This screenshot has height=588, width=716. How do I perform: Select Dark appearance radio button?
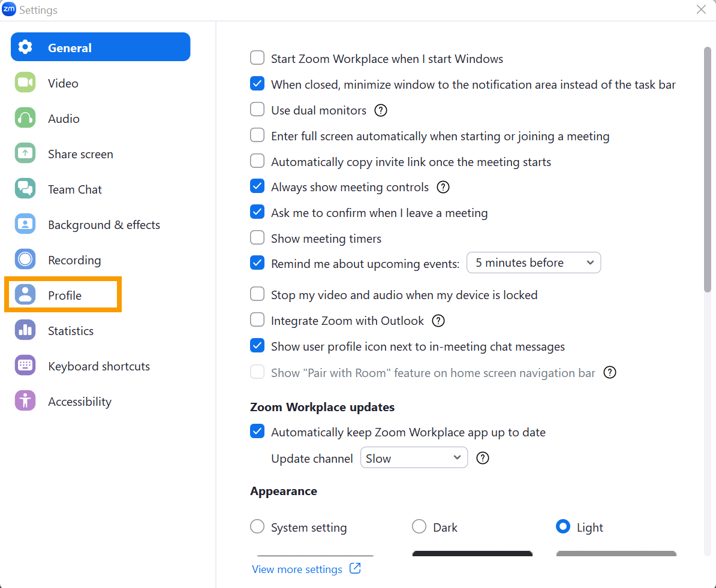click(419, 526)
